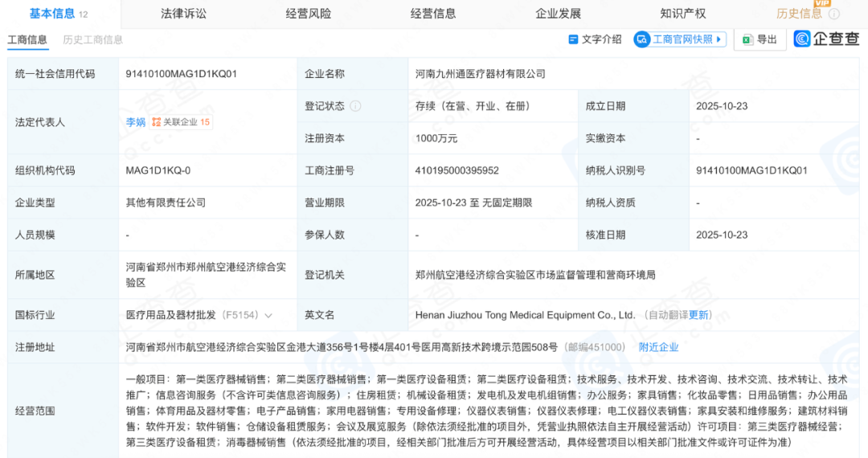This screenshot has height=458, width=868.
Task: Click 核准日期 value 2025-10-23
Action: coord(722,235)
